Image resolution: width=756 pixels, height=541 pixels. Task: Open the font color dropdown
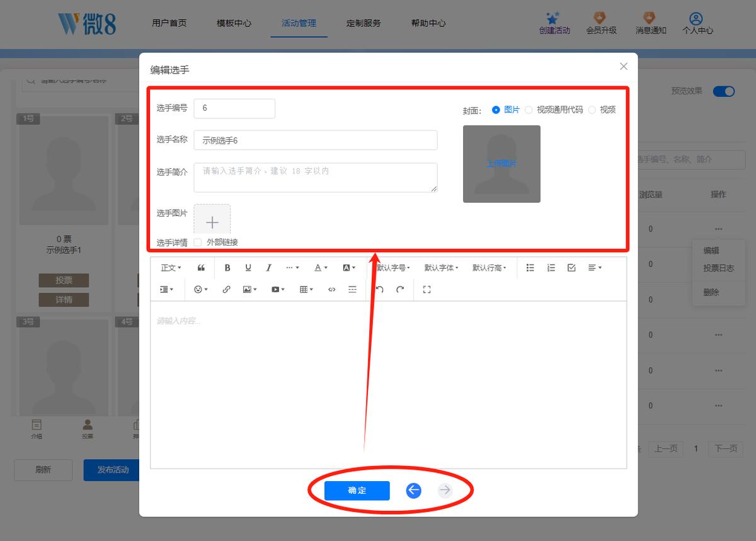coord(321,268)
